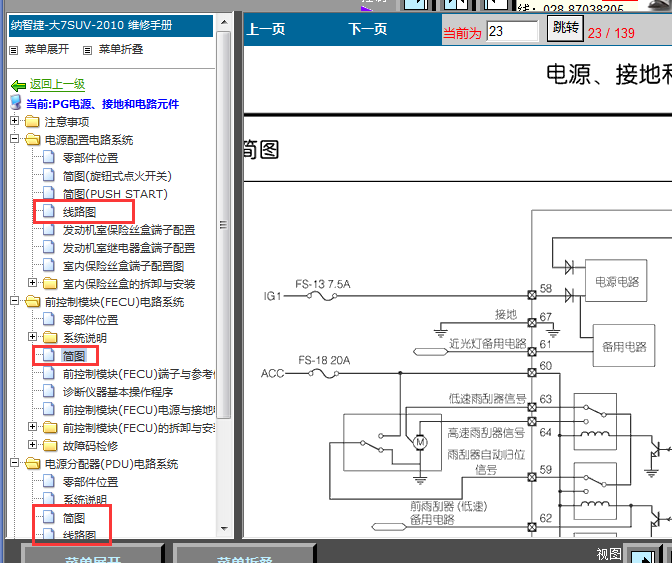Viewport: 672px width, 563px height.
Task: Go to next page via 下一页
Action: click(368, 30)
